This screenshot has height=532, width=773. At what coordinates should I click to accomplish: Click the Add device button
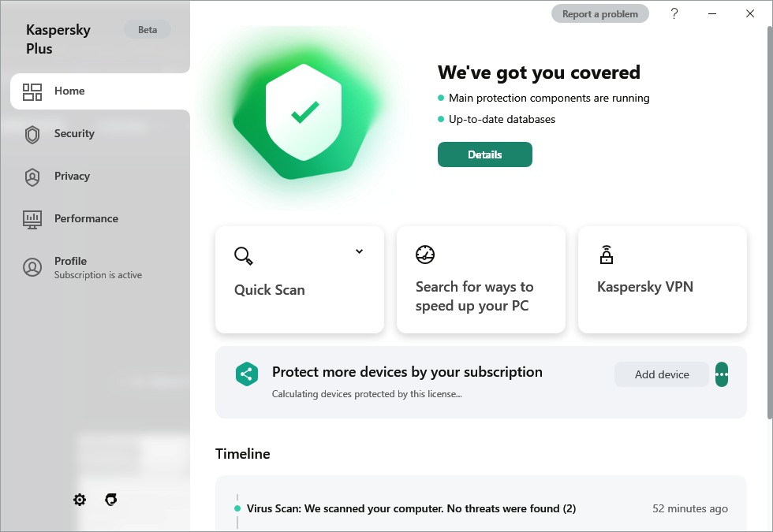[x=662, y=374]
